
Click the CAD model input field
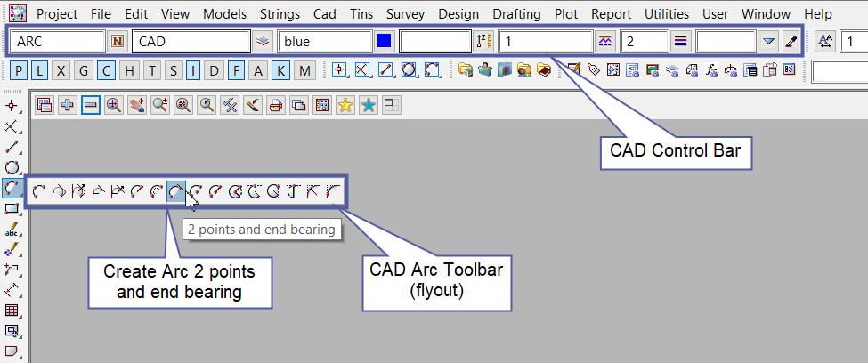coord(191,42)
